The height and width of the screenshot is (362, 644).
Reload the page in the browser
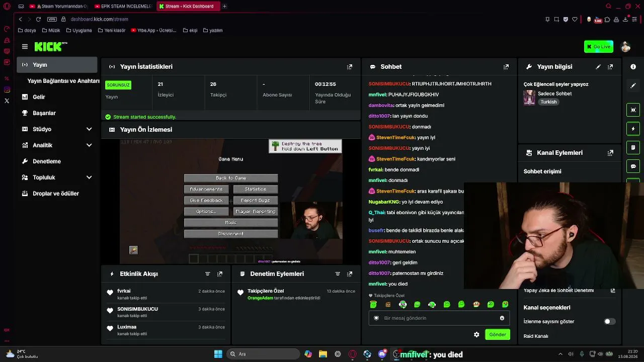(x=38, y=19)
